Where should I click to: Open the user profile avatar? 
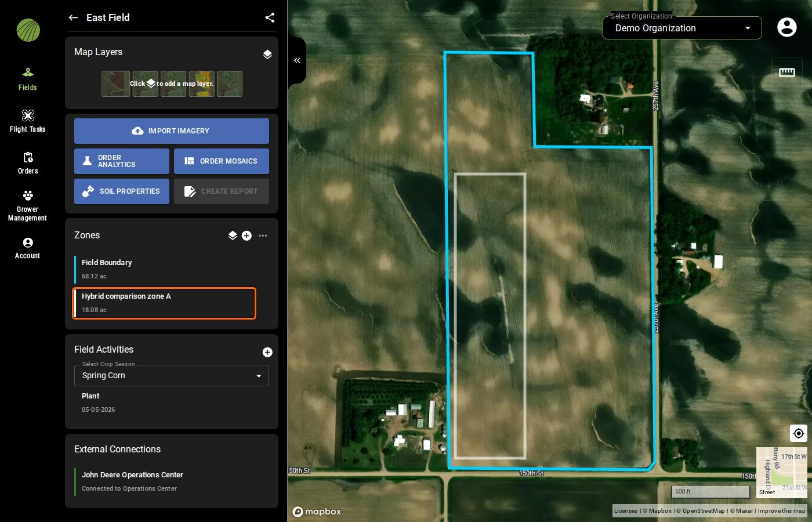point(786,27)
